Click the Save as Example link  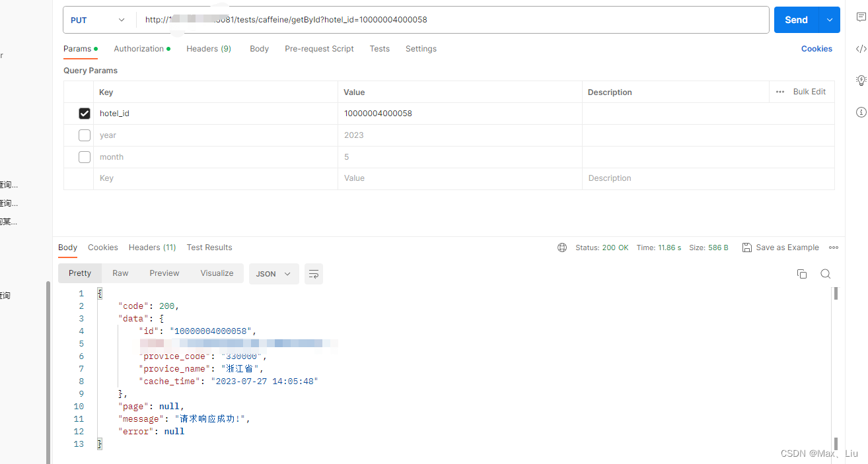pyautogui.click(x=781, y=247)
